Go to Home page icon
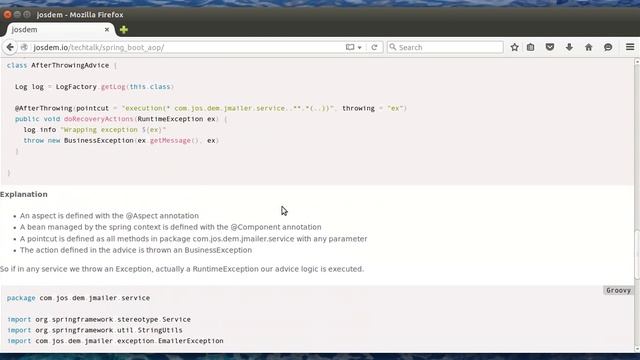This screenshot has width=640, height=360. pyautogui.click(x=589, y=47)
